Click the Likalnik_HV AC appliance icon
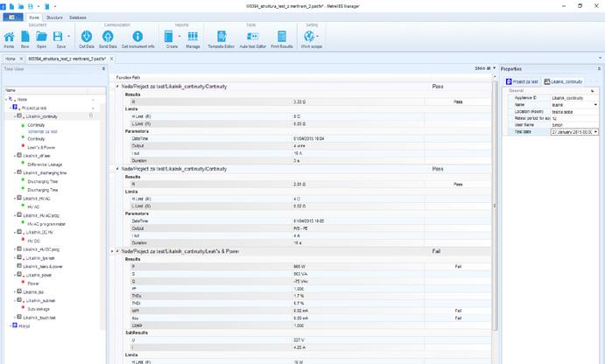605x364 pixels. pyautogui.click(x=19, y=198)
